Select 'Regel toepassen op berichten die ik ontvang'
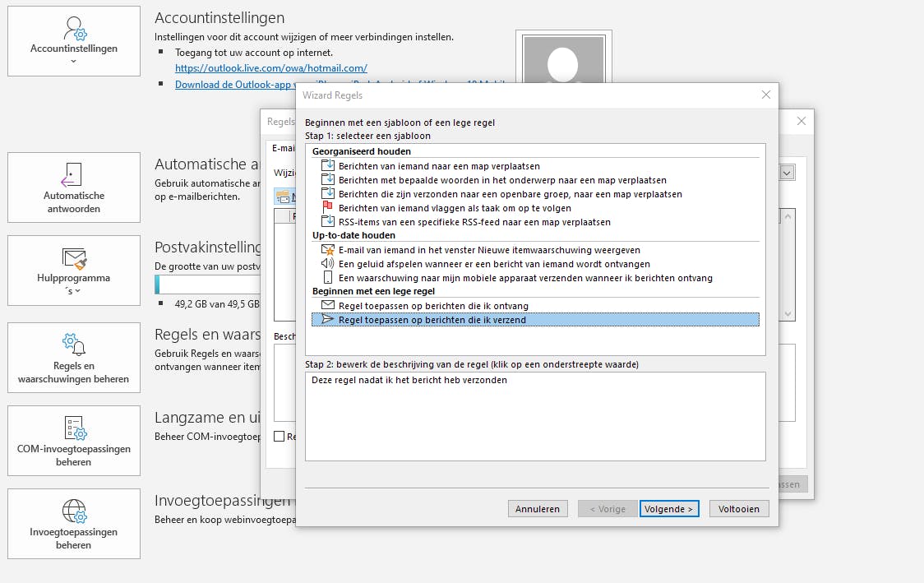This screenshot has height=583, width=924. click(433, 306)
